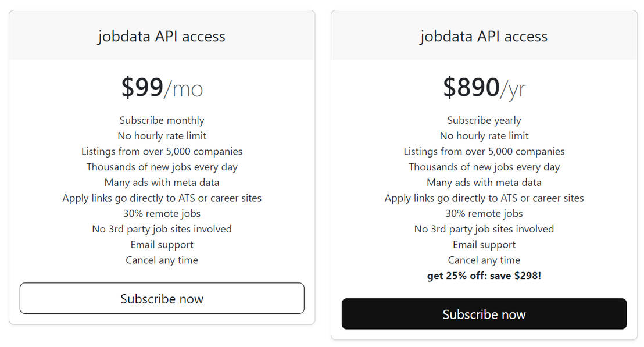Click 'Thousands of new jobs every day' on yearly card
Image resolution: width=644 pixels, height=347 pixels.
click(x=484, y=167)
